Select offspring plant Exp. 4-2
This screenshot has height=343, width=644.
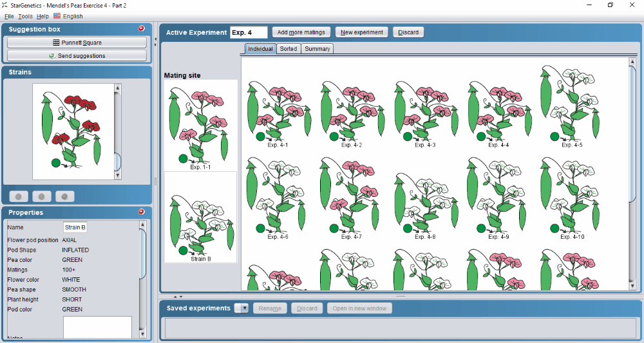pyautogui.click(x=352, y=113)
